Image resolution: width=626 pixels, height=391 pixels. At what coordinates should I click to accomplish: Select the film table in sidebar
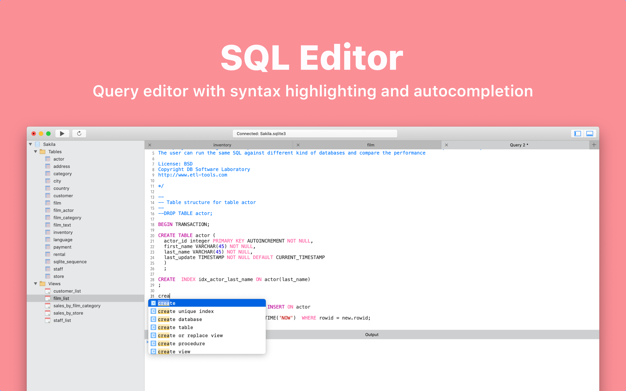[x=57, y=203]
